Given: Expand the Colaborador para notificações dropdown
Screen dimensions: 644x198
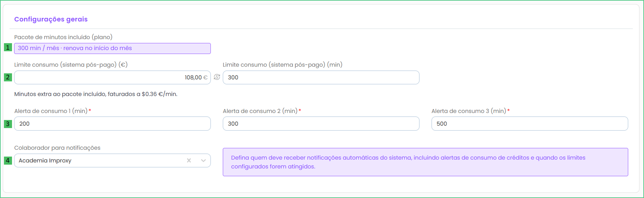Looking at the screenshot, I should 203,161.
